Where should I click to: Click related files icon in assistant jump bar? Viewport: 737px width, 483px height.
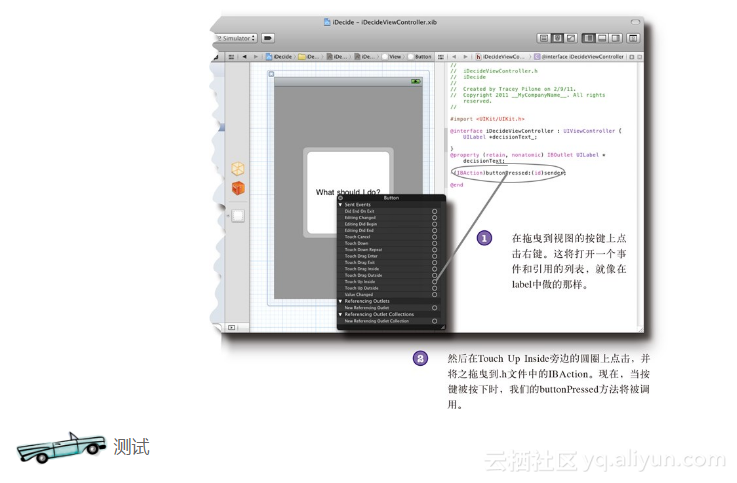441,56
